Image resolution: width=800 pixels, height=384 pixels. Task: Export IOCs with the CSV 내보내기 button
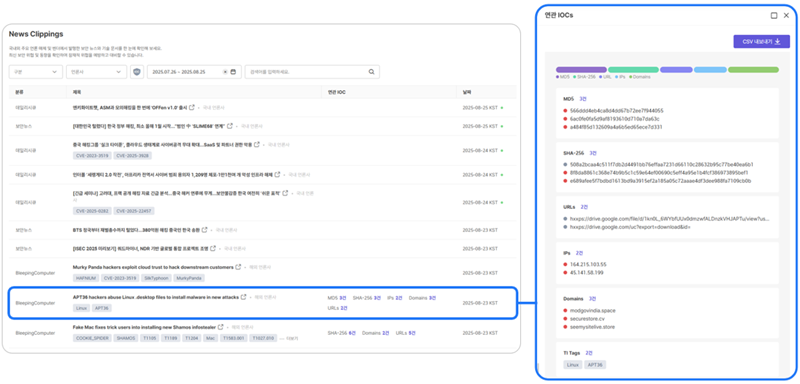click(x=761, y=42)
